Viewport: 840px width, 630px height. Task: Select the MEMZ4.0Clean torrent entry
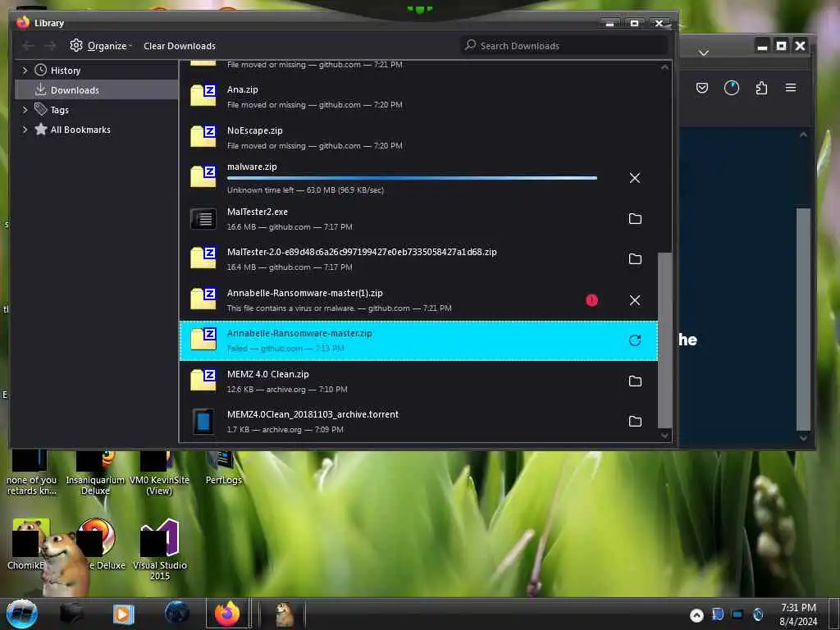pyautogui.click(x=418, y=421)
